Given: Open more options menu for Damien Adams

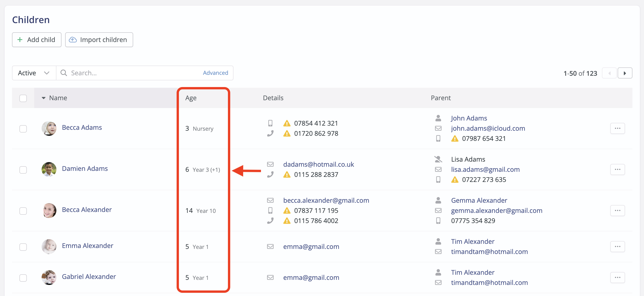Looking at the screenshot, I should tap(617, 169).
